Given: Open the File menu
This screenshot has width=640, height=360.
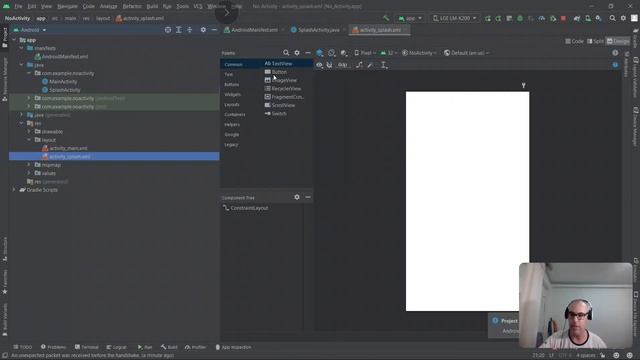Looking at the screenshot, I should [x=18, y=7].
